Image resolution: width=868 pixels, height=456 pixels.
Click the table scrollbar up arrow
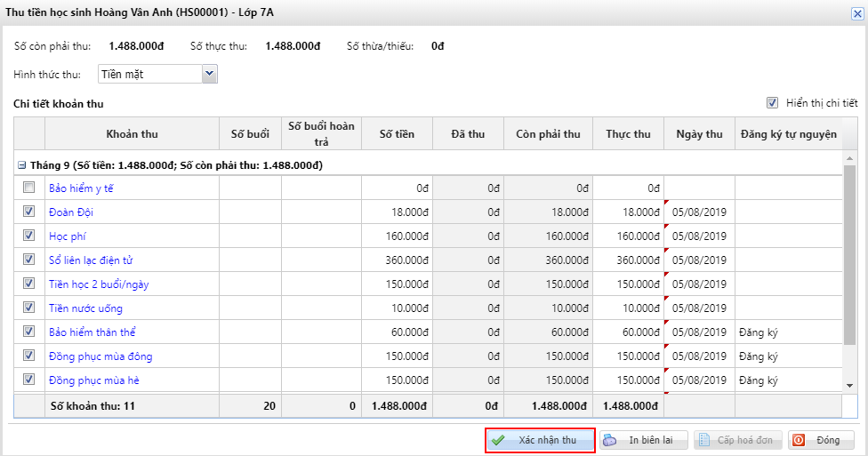(x=849, y=159)
